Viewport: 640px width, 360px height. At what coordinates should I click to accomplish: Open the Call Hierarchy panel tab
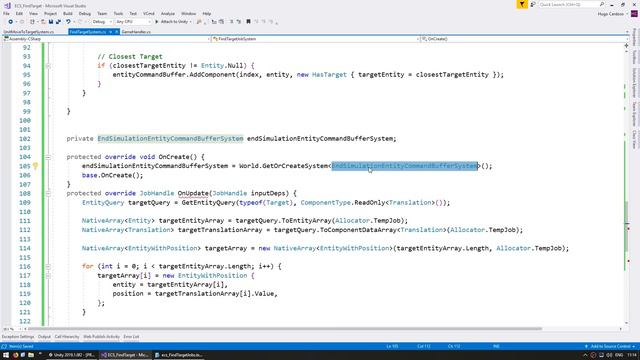pos(67,337)
